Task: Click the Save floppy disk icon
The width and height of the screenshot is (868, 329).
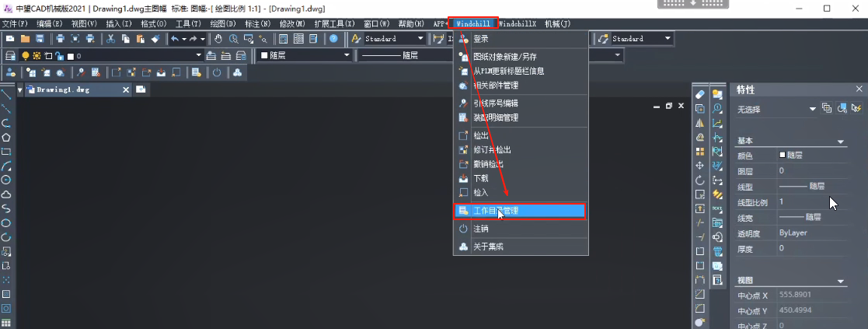Action: pyautogui.click(x=39, y=39)
